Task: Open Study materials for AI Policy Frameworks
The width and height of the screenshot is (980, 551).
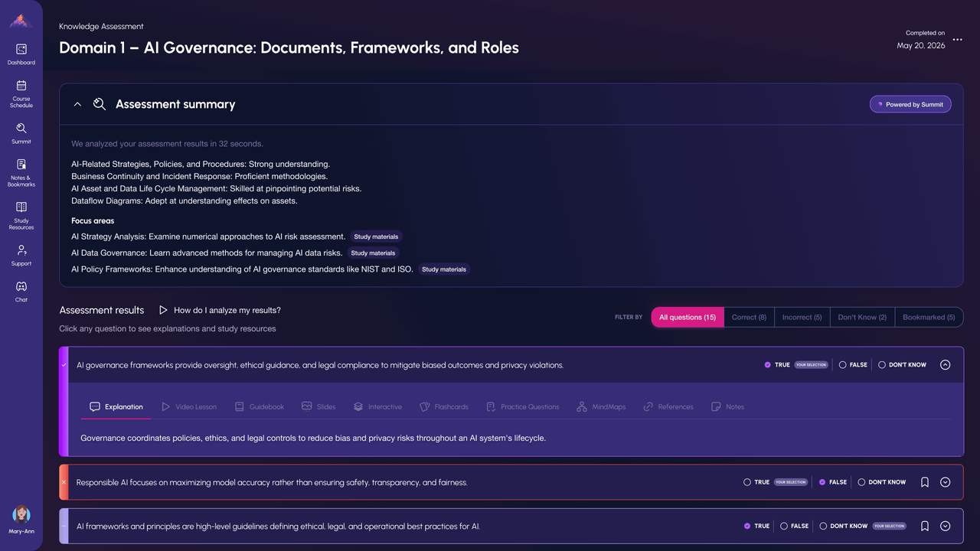Action: point(444,269)
